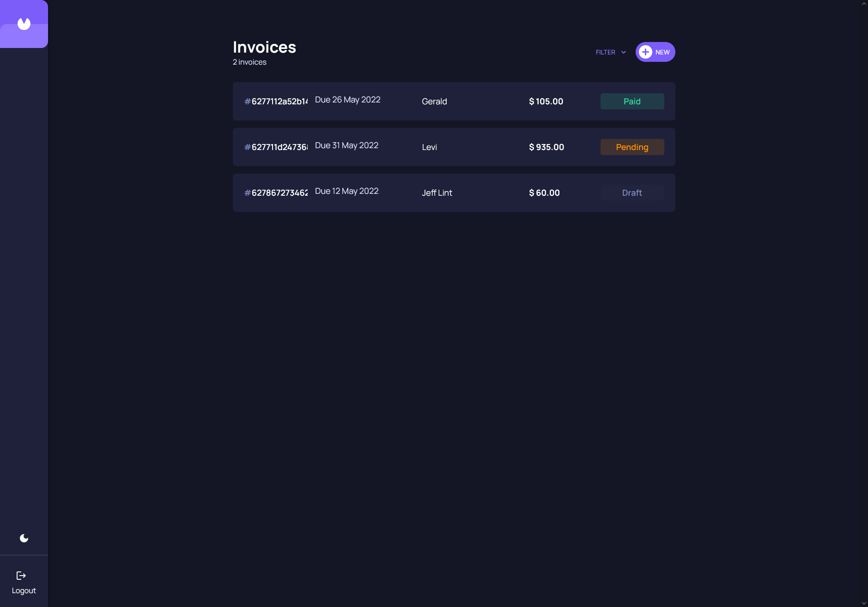
Task: Click the Draft status badge
Action: coord(632,193)
